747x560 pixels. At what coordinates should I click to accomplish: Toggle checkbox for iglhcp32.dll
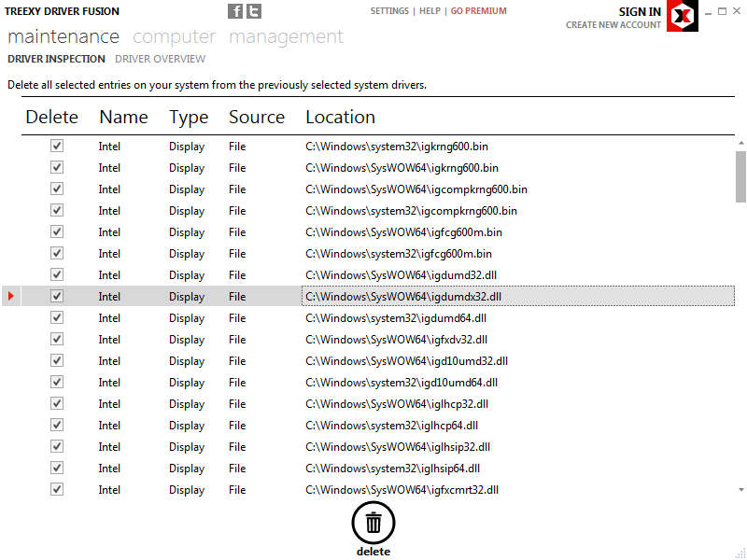57,403
